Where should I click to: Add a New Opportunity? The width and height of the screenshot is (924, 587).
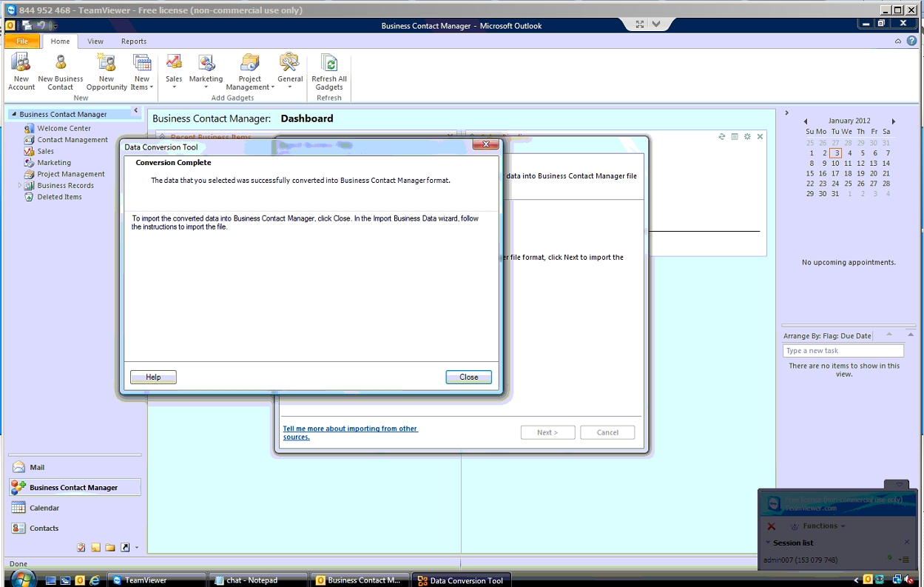tap(107, 72)
